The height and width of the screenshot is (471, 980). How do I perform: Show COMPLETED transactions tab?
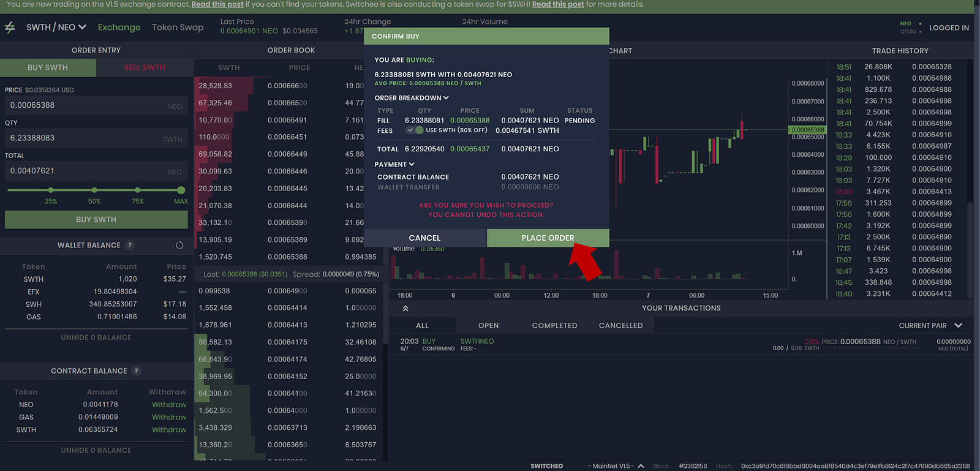point(554,325)
